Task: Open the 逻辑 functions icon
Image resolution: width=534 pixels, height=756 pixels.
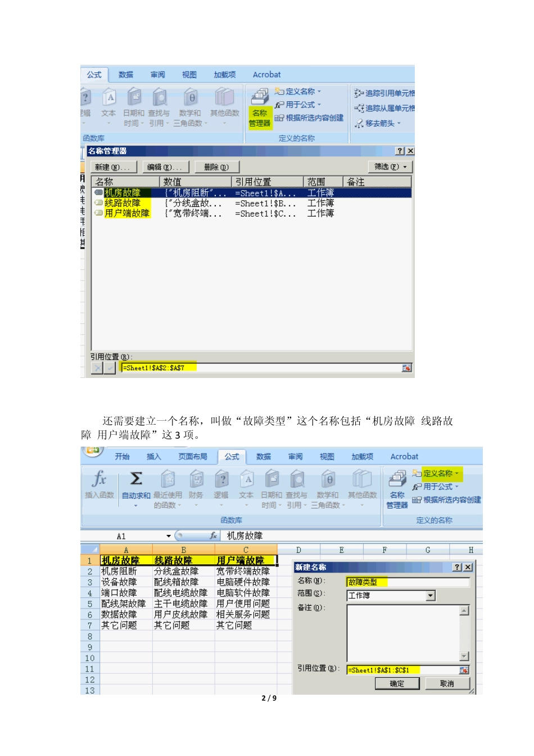Action: pos(221,479)
